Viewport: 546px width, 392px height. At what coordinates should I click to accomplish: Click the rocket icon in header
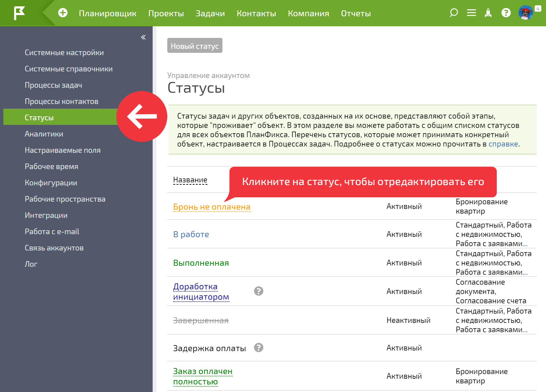point(488,13)
